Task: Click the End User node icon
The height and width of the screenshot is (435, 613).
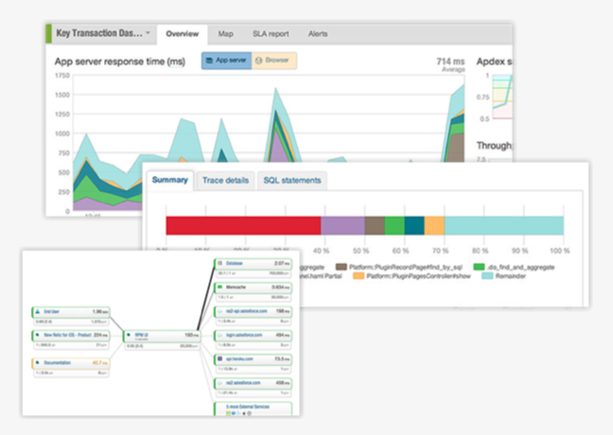Action: tap(37, 312)
